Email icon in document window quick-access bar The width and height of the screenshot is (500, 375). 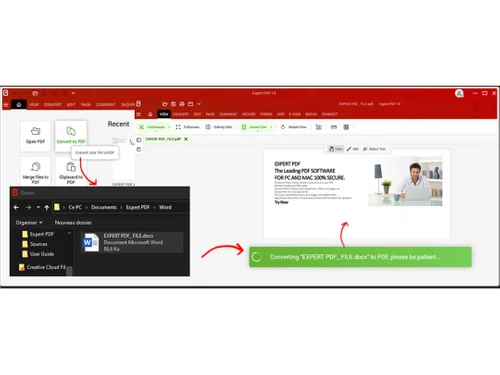pos(190,104)
